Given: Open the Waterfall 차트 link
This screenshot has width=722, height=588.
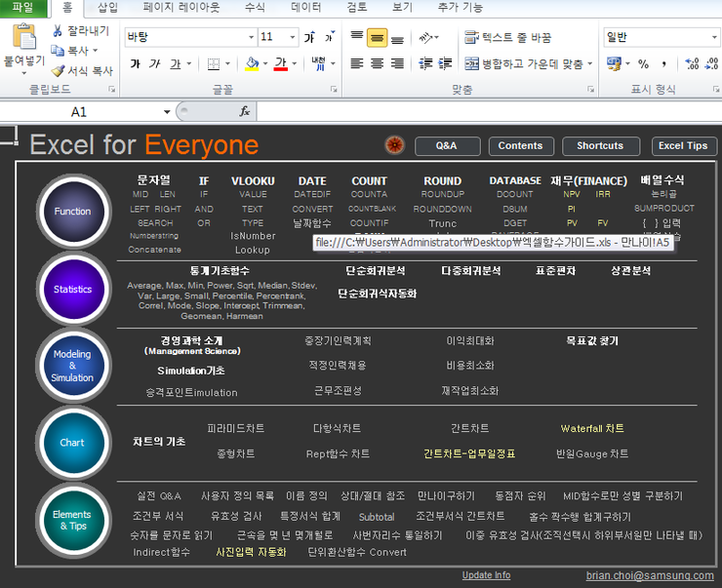Looking at the screenshot, I should 592,428.
